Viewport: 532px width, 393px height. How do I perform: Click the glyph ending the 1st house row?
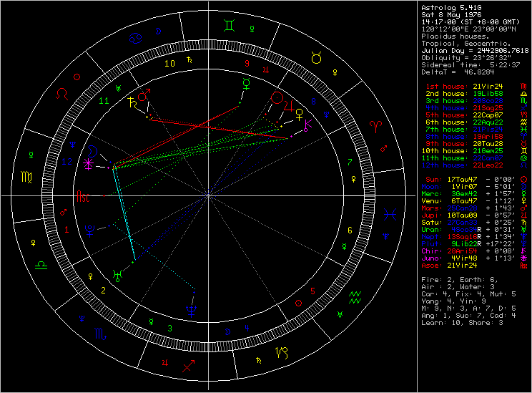pos(524,87)
